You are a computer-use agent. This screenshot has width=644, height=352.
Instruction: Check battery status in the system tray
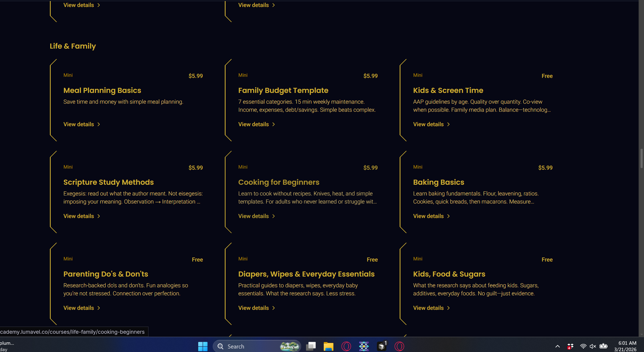pos(603,346)
